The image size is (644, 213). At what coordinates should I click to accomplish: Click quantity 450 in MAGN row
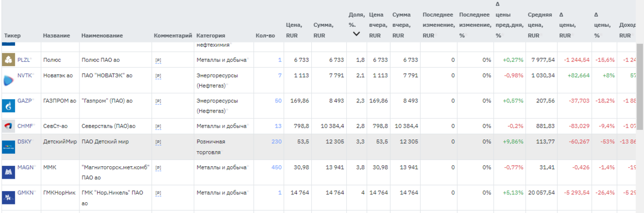276,167
